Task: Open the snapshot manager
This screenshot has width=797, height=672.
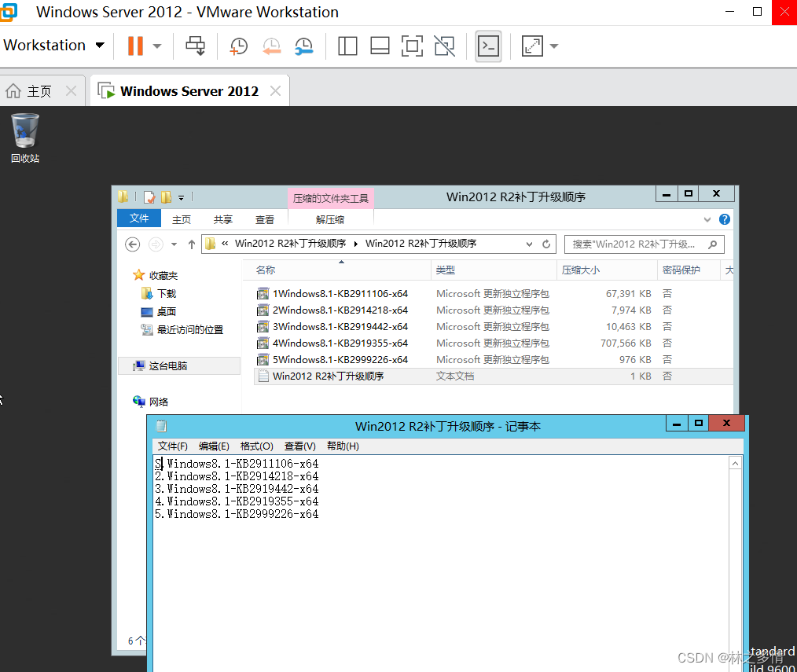Action: coord(304,46)
